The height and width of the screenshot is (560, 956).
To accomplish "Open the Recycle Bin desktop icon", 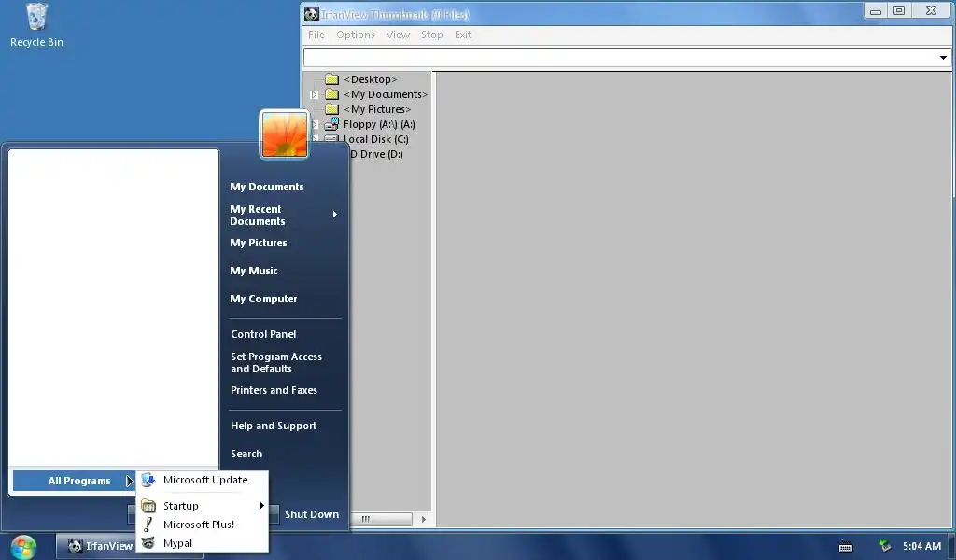I will (x=36, y=25).
